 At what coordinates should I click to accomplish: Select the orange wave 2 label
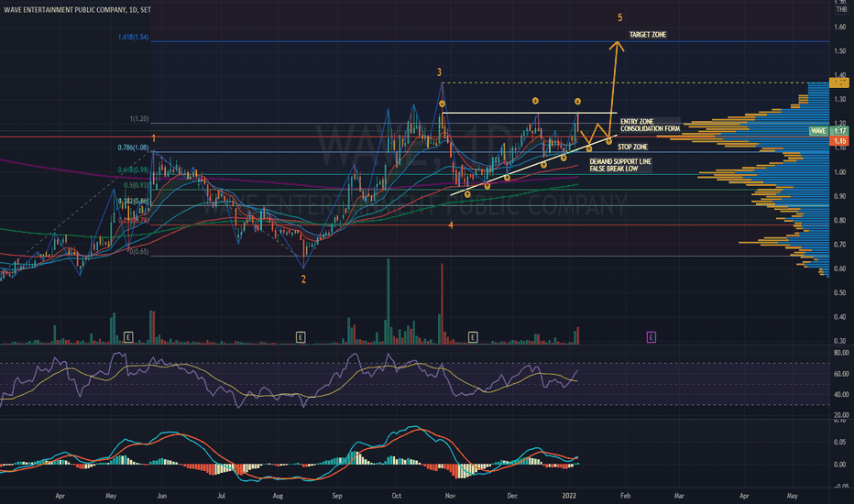tap(303, 279)
